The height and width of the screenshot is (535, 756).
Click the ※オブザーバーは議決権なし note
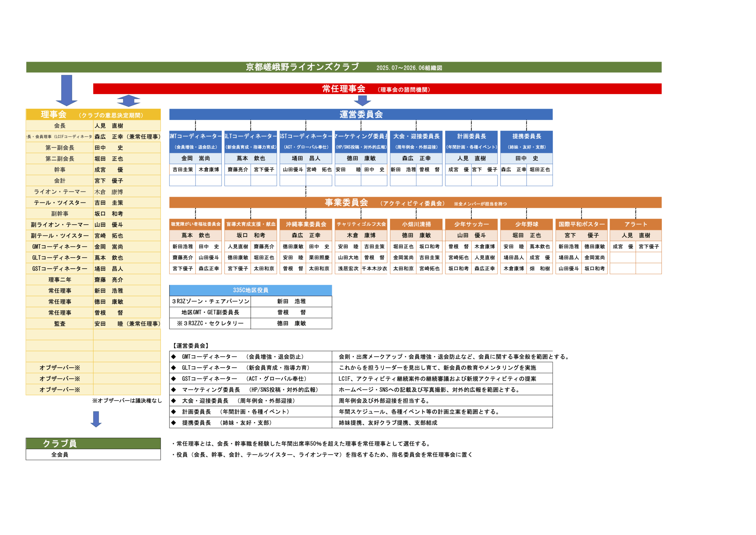[127, 401]
